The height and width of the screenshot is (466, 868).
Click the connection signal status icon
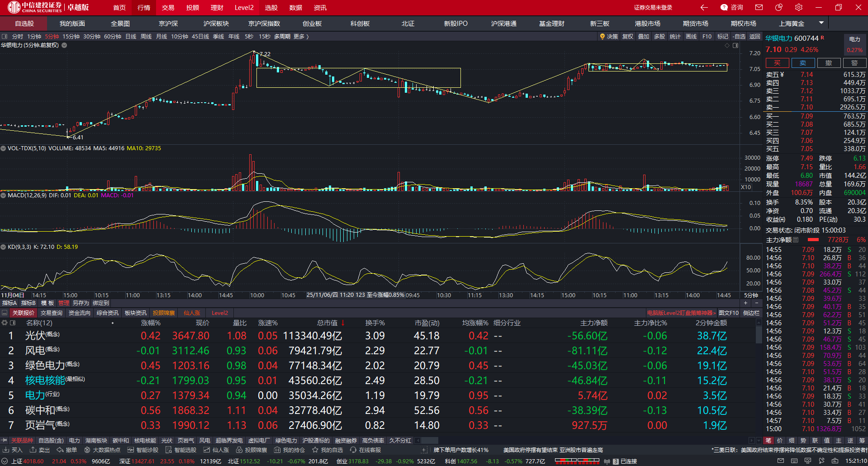[607, 461]
